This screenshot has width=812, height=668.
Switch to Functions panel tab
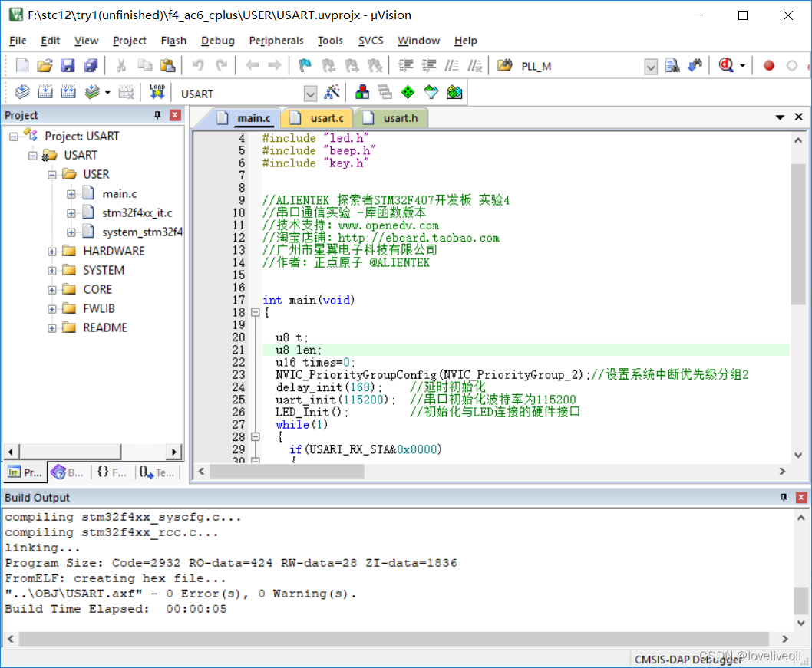[x=112, y=472]
